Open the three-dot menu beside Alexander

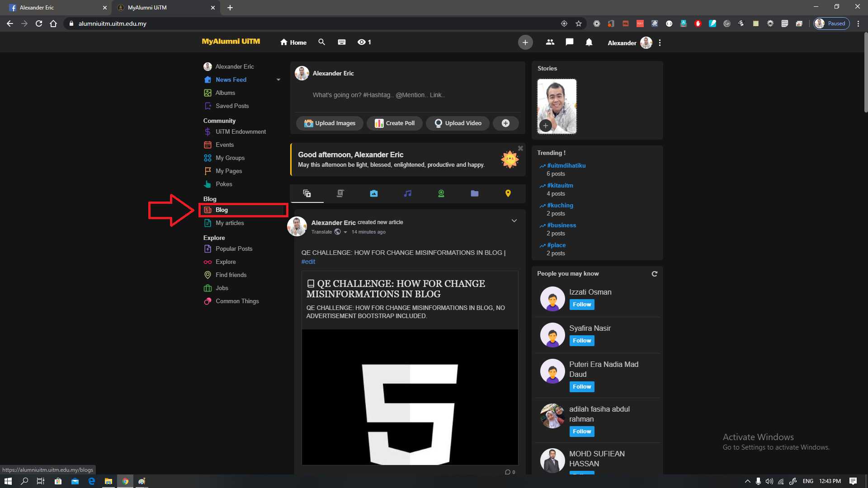[660, 42]
